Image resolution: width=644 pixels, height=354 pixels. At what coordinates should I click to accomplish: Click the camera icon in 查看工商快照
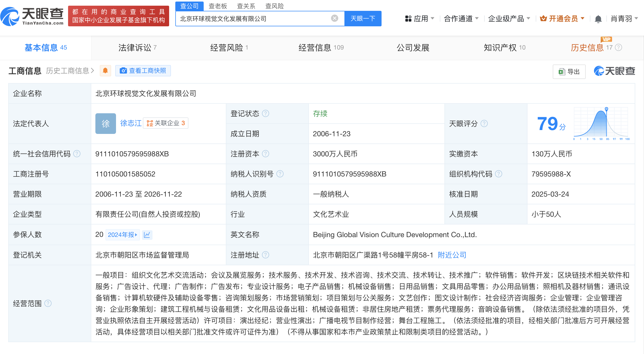[123, 71]
